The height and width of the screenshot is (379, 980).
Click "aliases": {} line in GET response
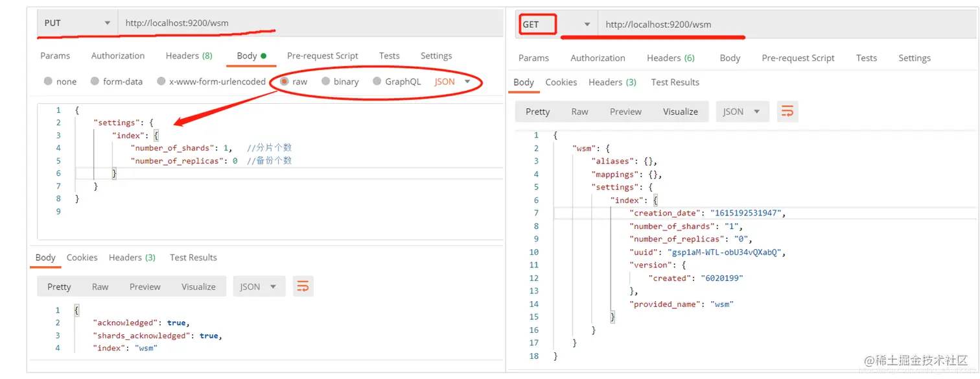click(624, 161)
